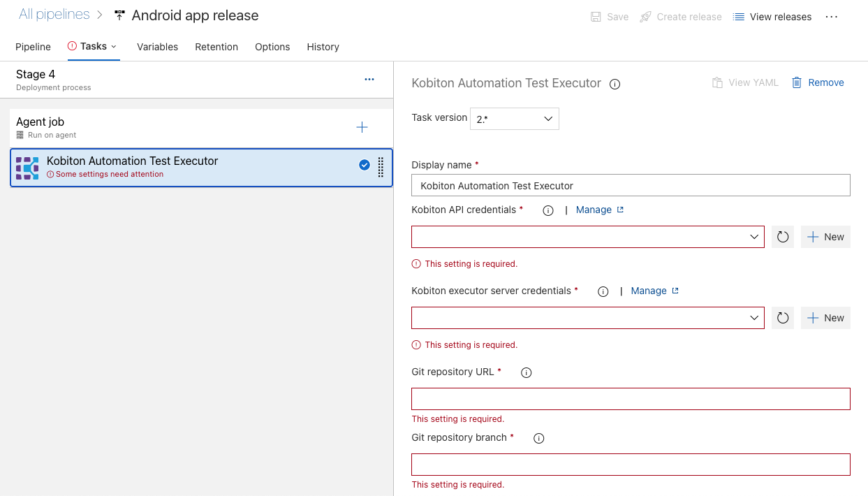
Task: Select the Kobiton Automation Test Executor task
Action: 201,168
